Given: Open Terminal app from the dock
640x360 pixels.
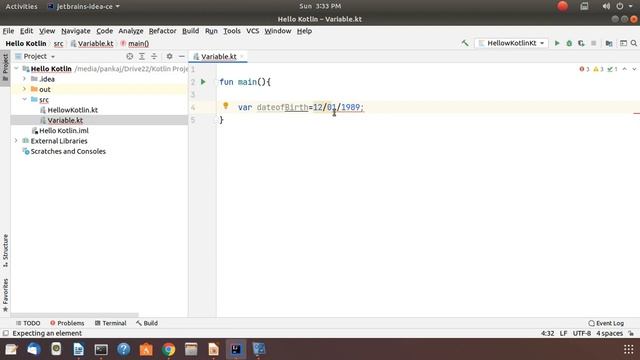Looking at the screenshot, I should pyautogui.click(x=101, y=349).
